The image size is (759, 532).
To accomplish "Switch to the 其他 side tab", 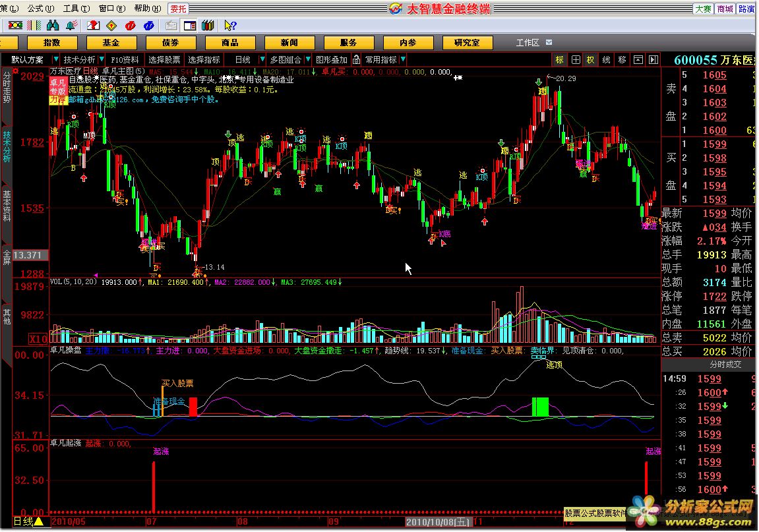I will coord(7,316).
